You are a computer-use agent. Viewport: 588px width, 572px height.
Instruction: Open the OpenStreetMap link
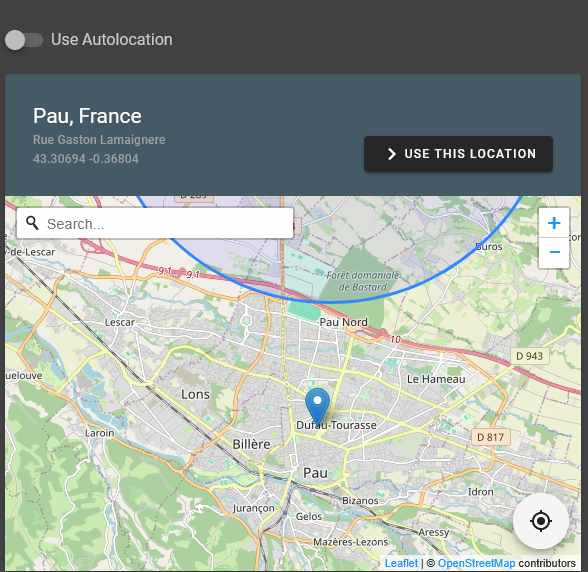pos(476,563)
